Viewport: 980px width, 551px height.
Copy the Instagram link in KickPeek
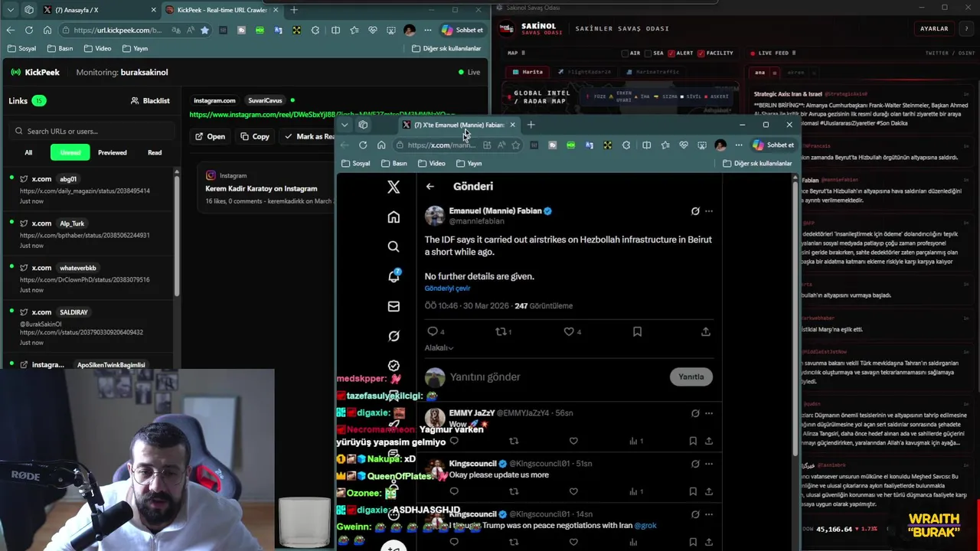point(255,137)
